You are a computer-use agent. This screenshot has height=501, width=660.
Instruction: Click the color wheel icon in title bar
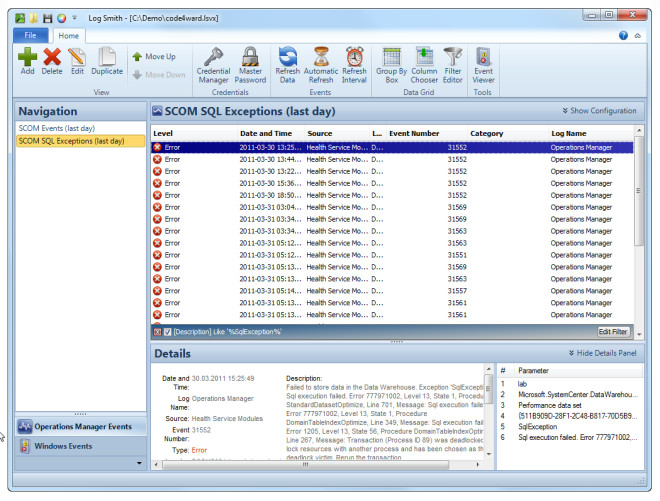[61, 18]
